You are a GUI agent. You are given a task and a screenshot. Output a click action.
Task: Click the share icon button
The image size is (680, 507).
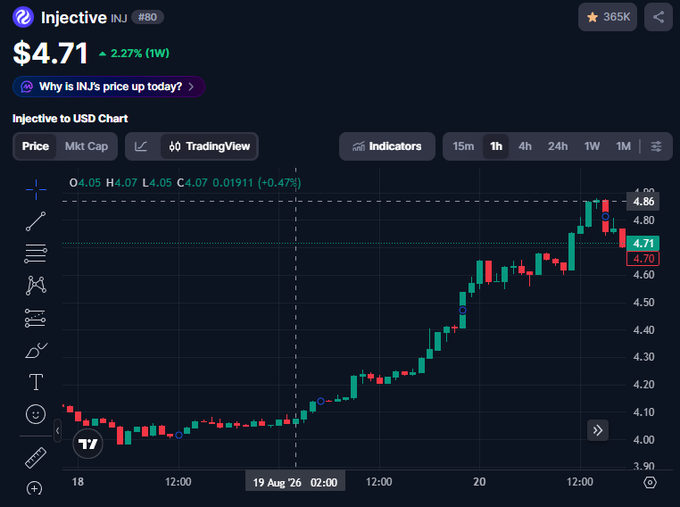coord(658,17)
